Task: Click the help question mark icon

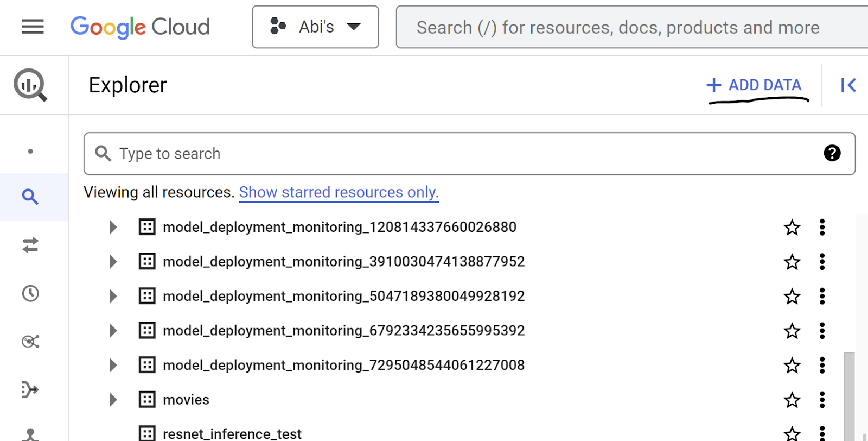Action: (832, 153)
